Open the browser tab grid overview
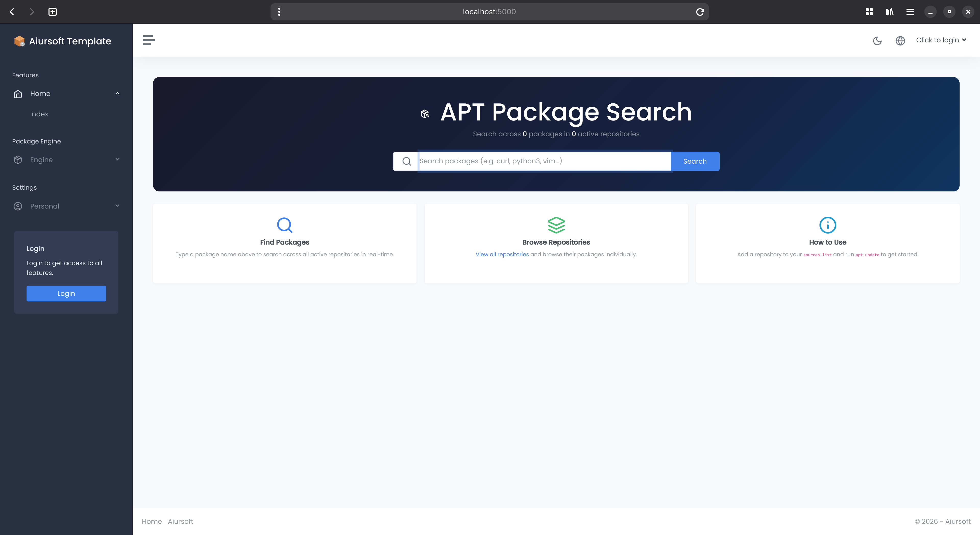 869,12
